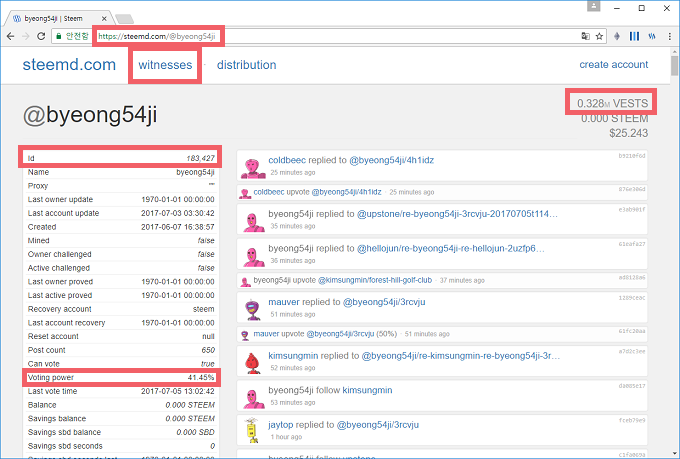This screenshot has width=680, height=459.
Task: Click kimsungmin's red avatar
Action: [x=252, y=363]
